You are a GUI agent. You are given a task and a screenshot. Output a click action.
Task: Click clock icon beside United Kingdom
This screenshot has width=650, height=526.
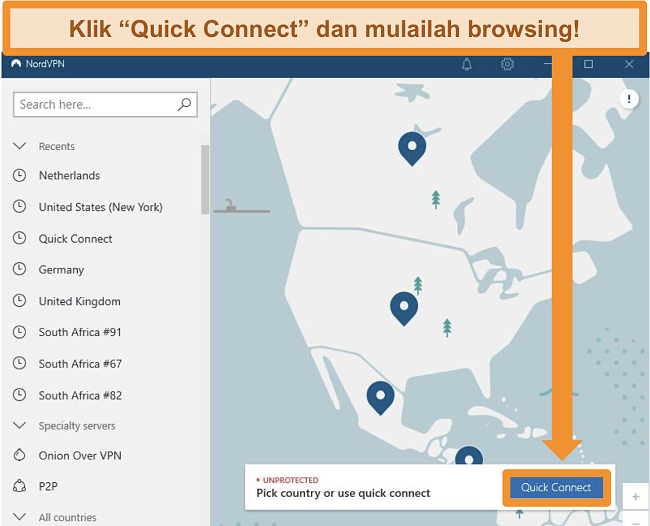point(19,301)
